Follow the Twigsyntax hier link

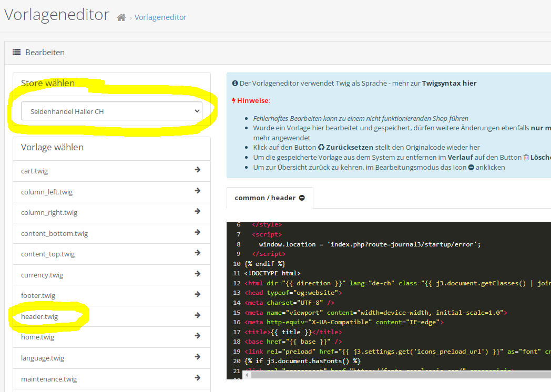[449, 83]
